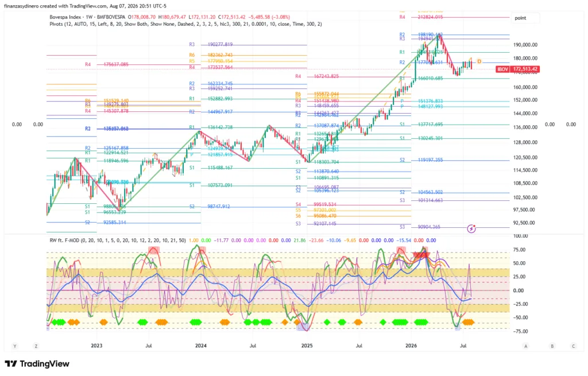This screenshot has height=376, width=588.
Task: Click the 75.00 oscillator axis label
Action: coord(519,250)
